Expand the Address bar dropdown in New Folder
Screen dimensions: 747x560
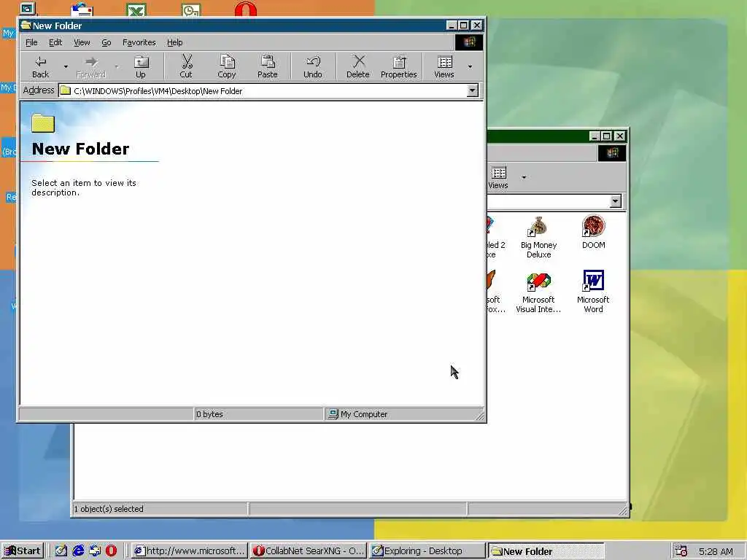point(472,90)
